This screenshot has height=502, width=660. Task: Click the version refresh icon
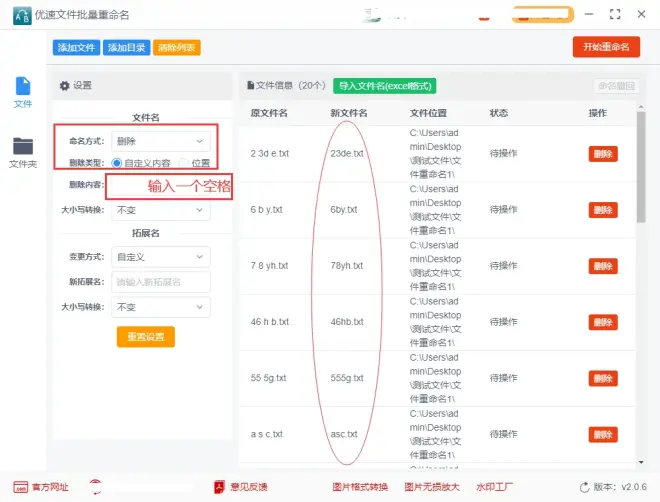pyautogui.click(x=584, y=487)
